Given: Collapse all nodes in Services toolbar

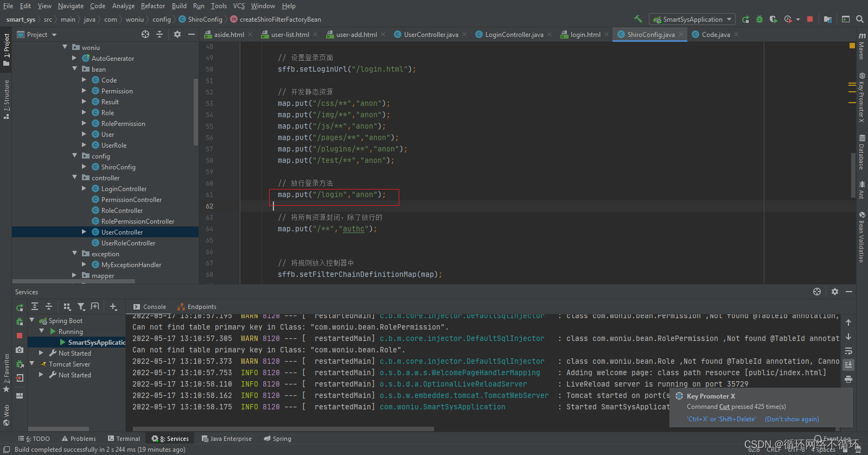Looking at the screenshot, I should click(x=49, y=307).
